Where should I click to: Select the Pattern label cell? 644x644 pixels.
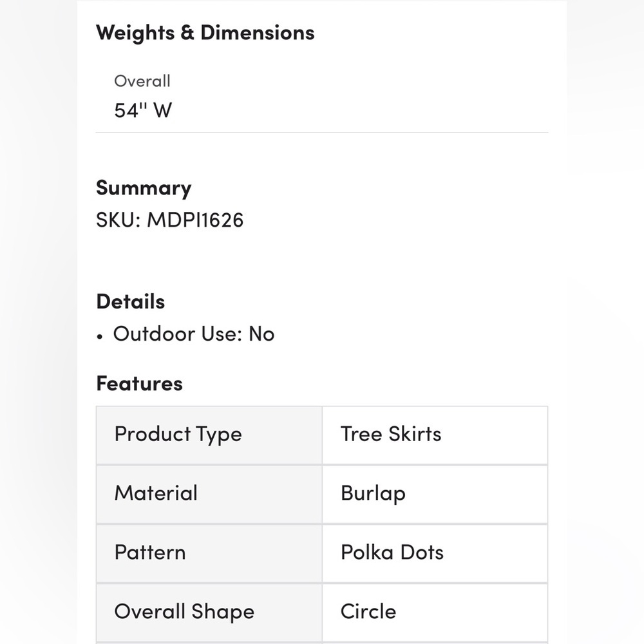pos(209,553)
